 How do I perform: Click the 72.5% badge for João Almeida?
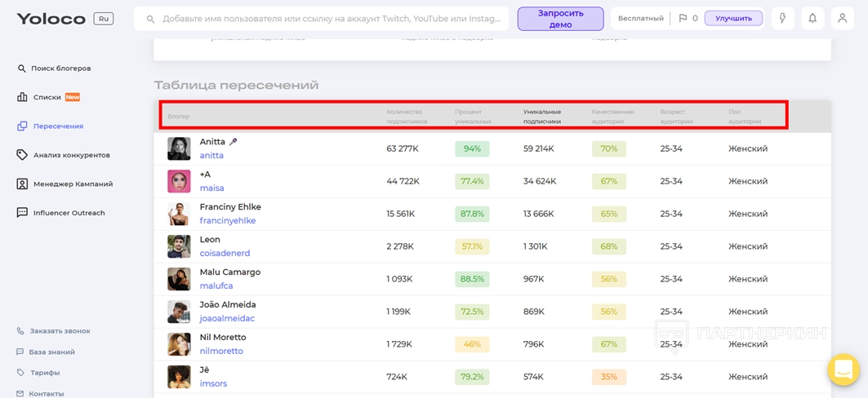472,312
